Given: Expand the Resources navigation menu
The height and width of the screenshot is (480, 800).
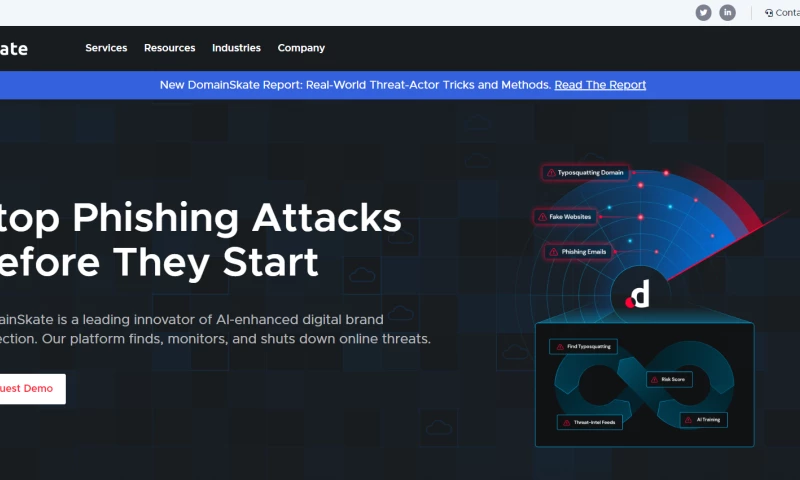Looking at the screenshot, I should [169, 48].
